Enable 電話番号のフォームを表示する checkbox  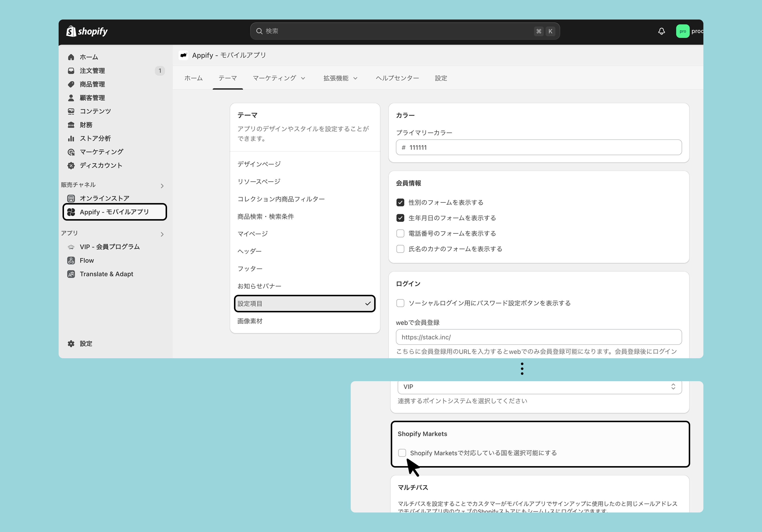(x=400, y=234)
